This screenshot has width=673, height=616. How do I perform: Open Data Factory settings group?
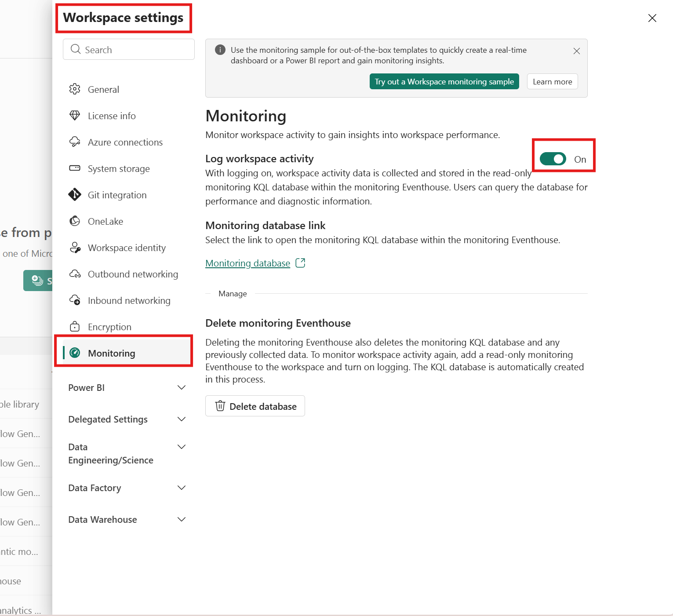point(181,488)
